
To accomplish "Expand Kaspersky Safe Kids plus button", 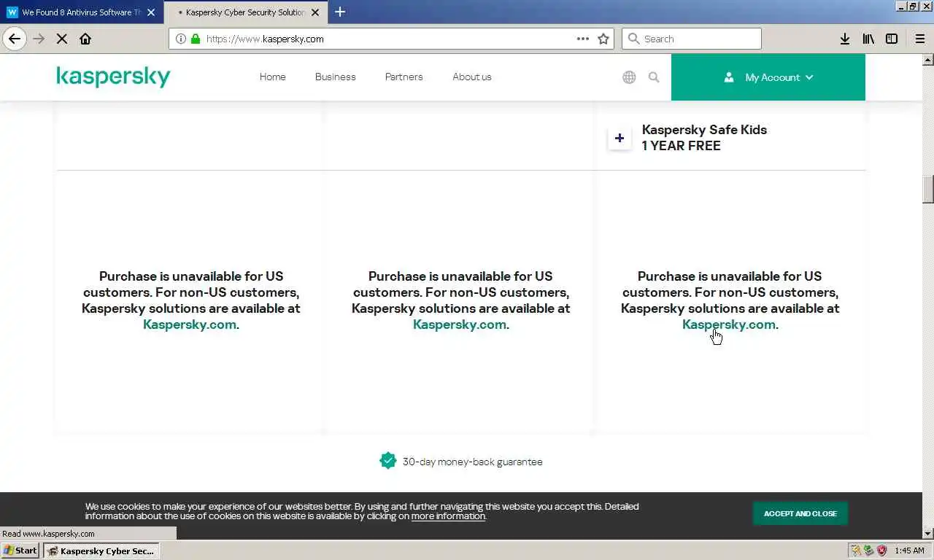I will click(620, 138).
